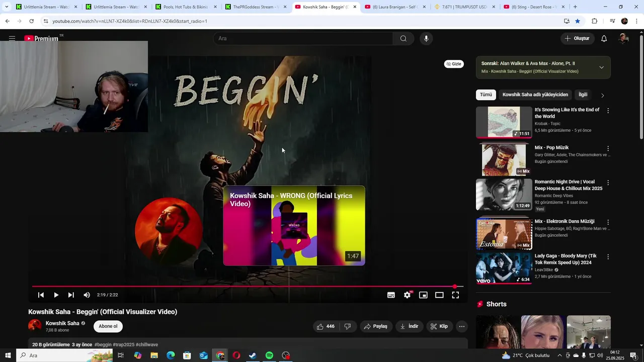Screen dimensions: 644x362
Task: Click circular artist channel end-screen thumbnail
Action: pyautogui.click(x=169, y=231)
